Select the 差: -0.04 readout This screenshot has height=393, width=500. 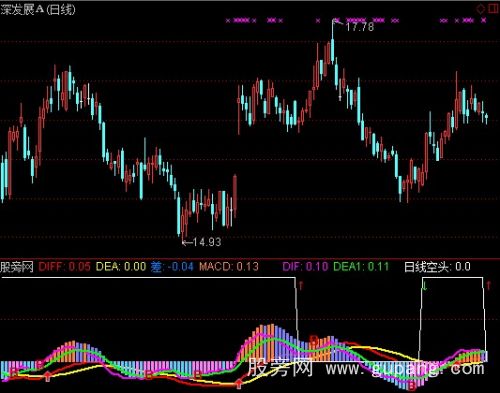click(172, 267)
